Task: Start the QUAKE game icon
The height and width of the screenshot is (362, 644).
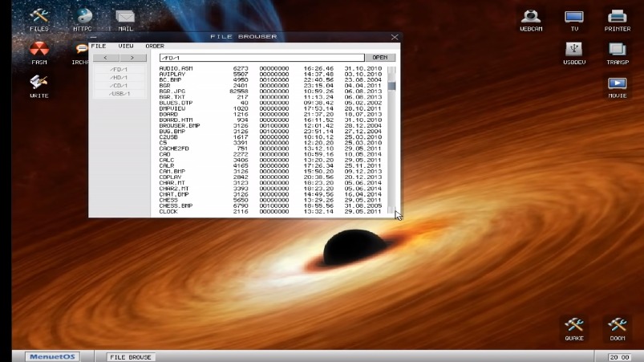Action: [573, 326]
